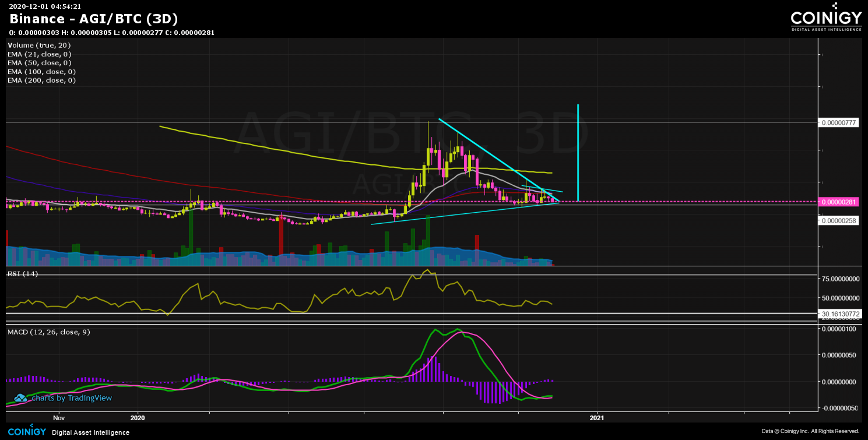868x440 pixels.
Task: Open the EMA (200, close, 0) indicator
Action: [41, 80]
